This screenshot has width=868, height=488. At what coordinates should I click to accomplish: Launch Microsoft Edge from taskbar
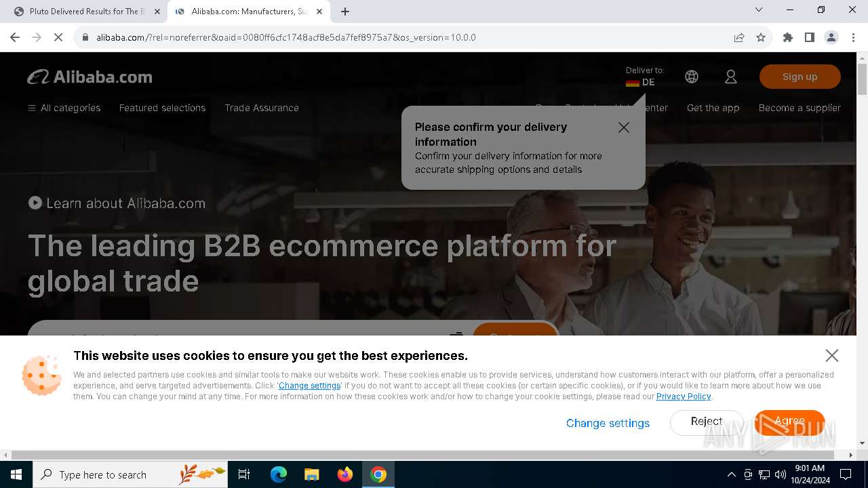(x=279, y=474)
